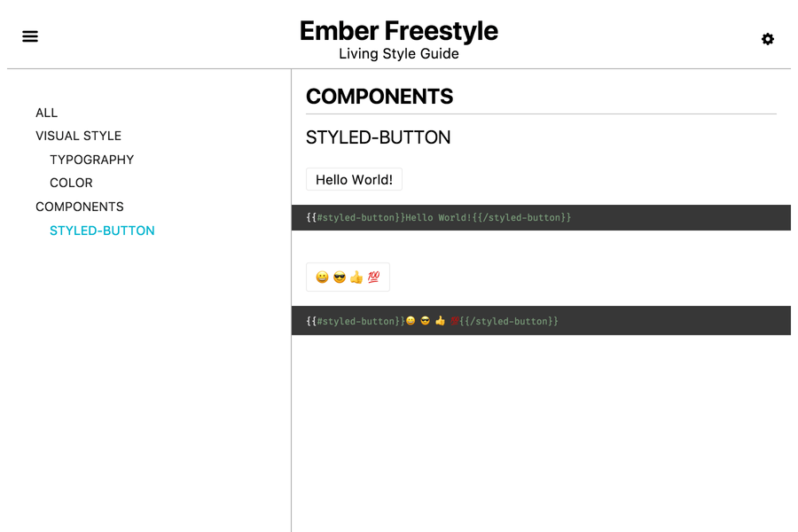Click the 100 emoji in the button
The width and height of the screenshot is (798, 532).
click(371, 277)
